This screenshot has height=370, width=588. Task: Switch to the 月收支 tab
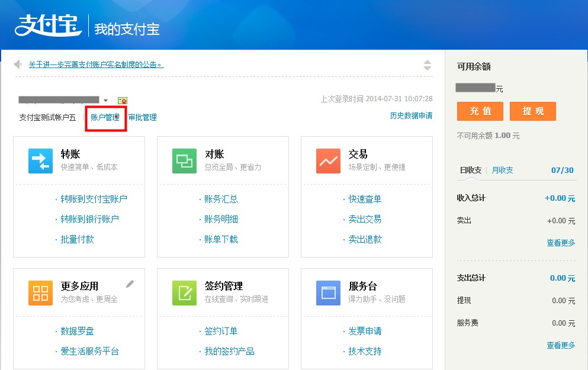click(x=502, y=170)
